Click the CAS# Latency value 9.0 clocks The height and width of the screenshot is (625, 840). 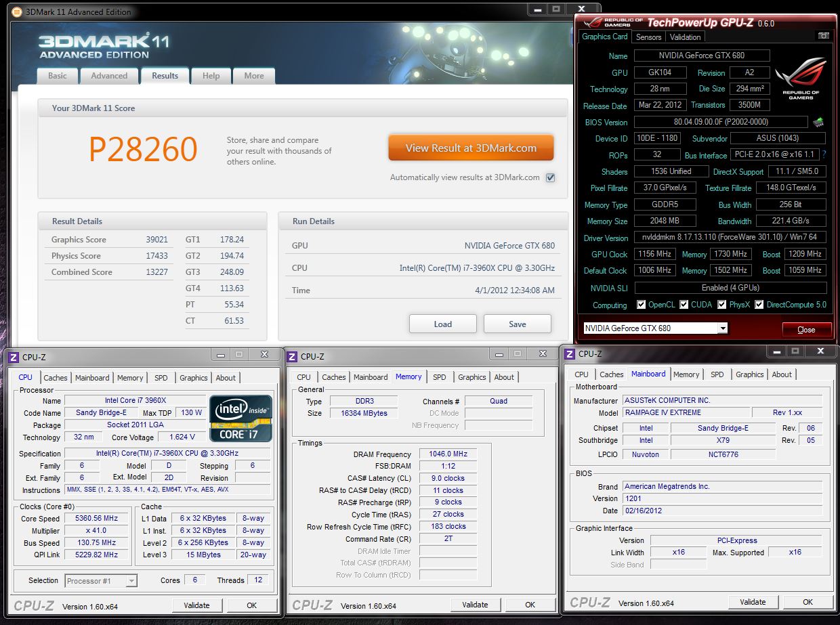[x=448, y=478]
